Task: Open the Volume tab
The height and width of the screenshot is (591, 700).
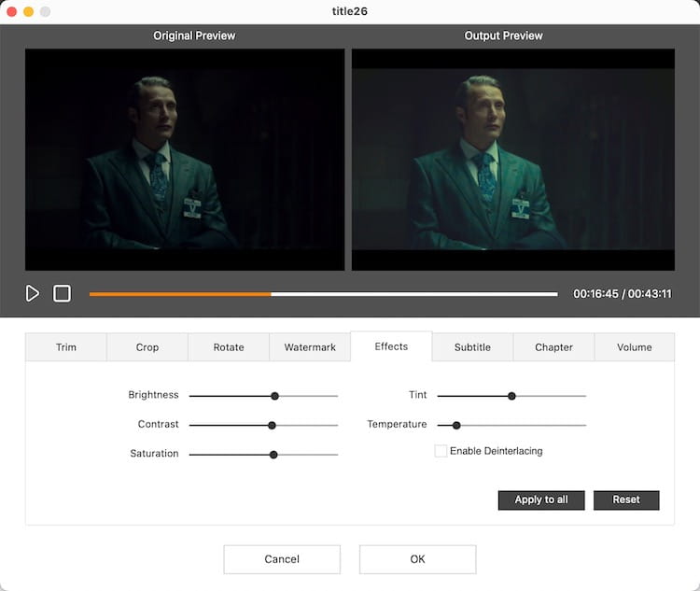Action: [x=635, y=347]
